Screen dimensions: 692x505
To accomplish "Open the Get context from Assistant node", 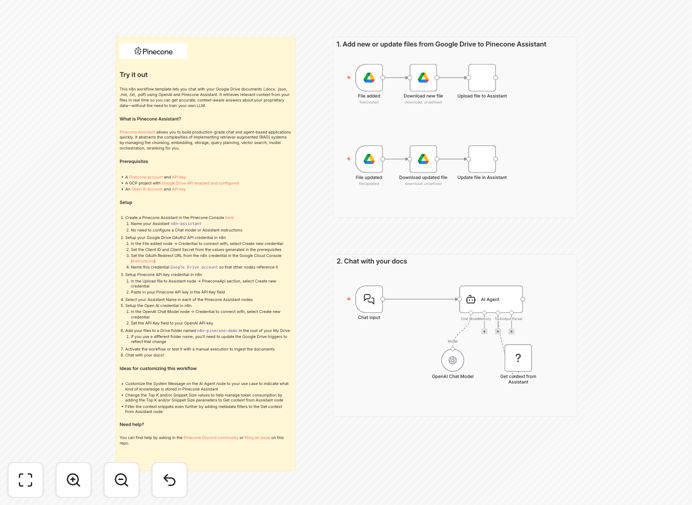I will pos(518,358).
